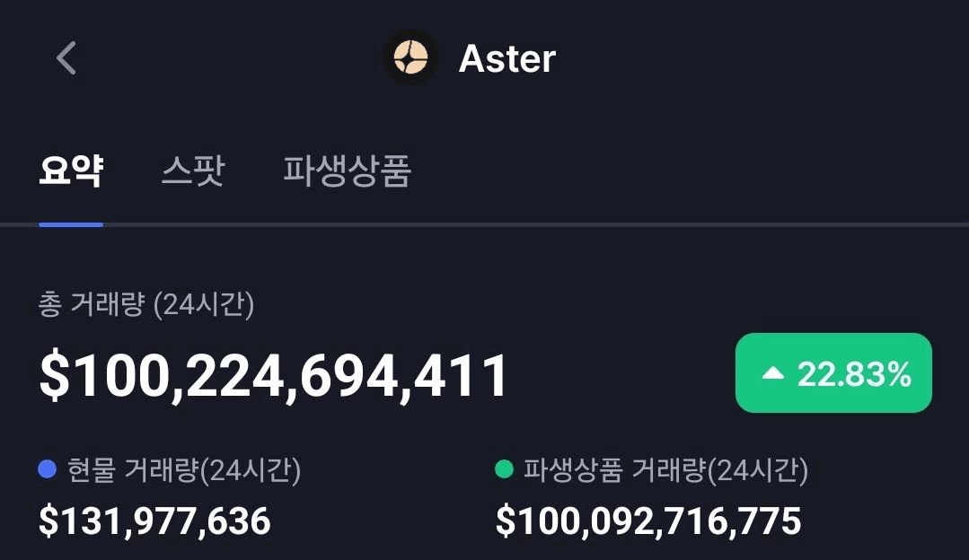Click the 24시간 text beside 총 거래량
Viewport: 969px width, 560px height.
tap(205, 305)
